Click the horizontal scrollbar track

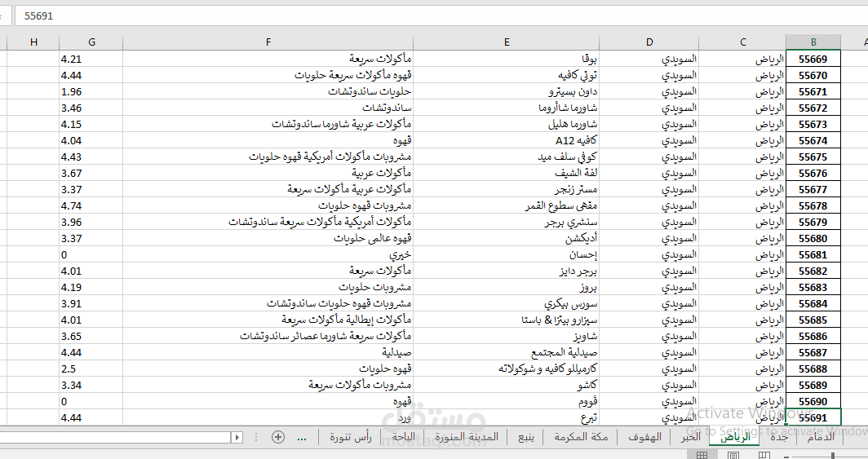[x=115, y=438]
